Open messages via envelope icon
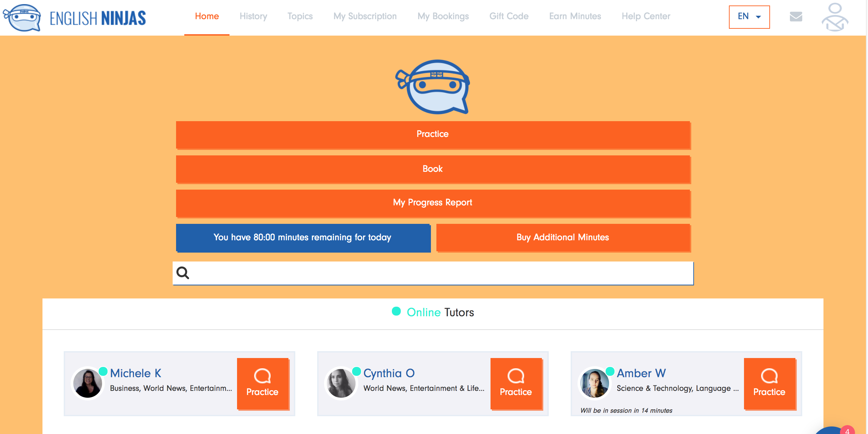This screenshot has height=434, width=868. 796,16
